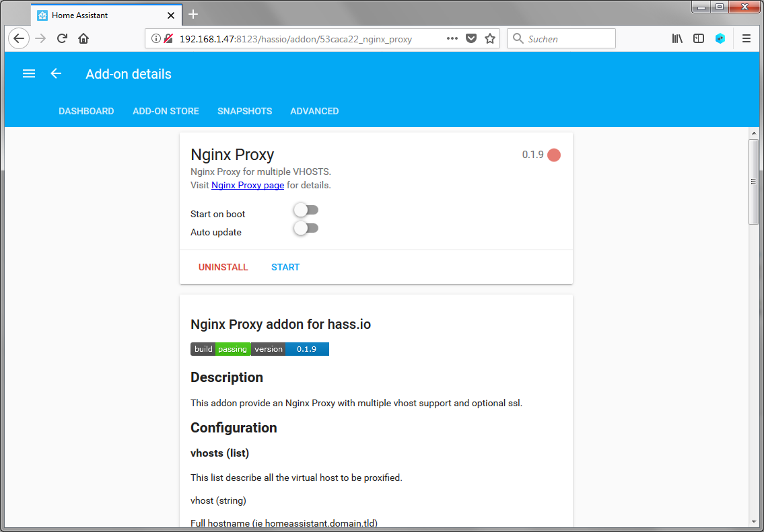
Task: Open a new browser tab
Action: click(x=193, y=14)
